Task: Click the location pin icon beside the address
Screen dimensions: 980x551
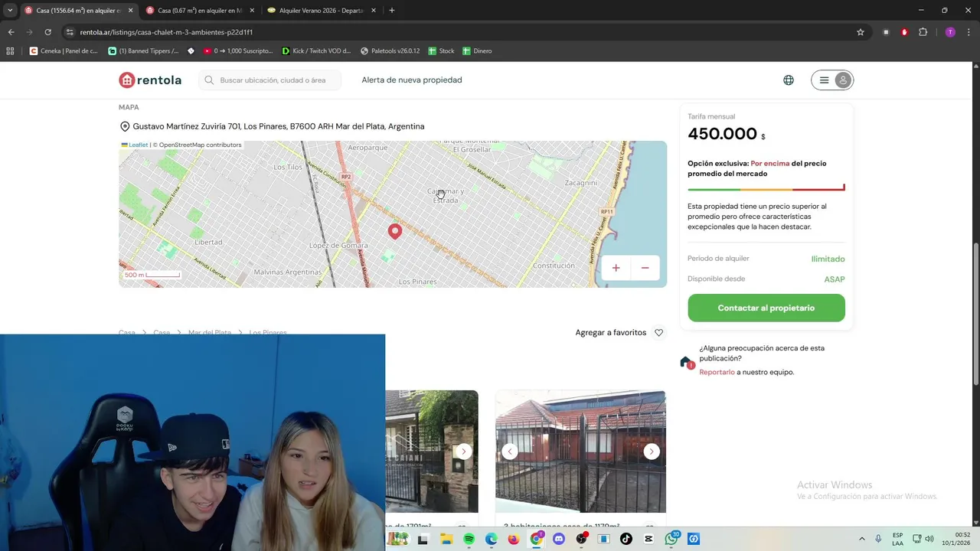Action: [125, 126]
